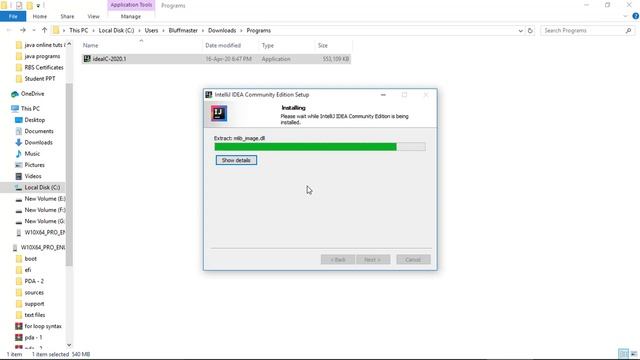Refresh the Programs folder view
Viewport: 640px width, 360px height.
pos(530,31)
